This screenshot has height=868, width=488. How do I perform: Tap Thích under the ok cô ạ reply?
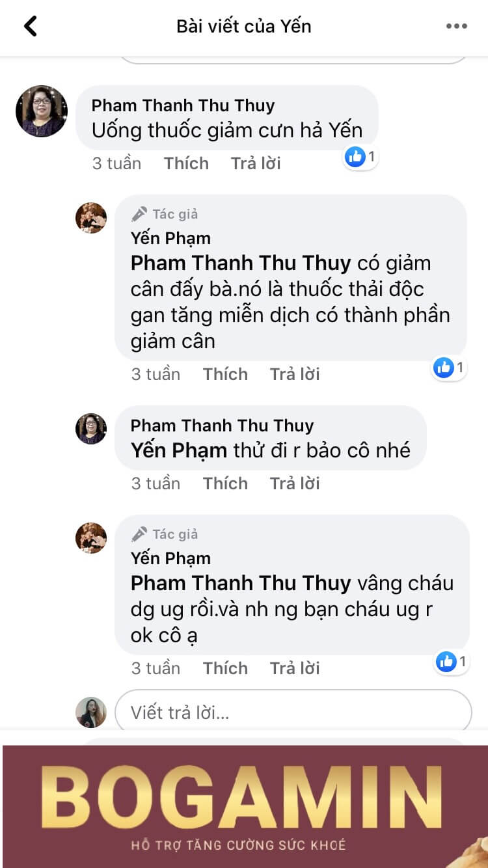[x=225, y=668]
